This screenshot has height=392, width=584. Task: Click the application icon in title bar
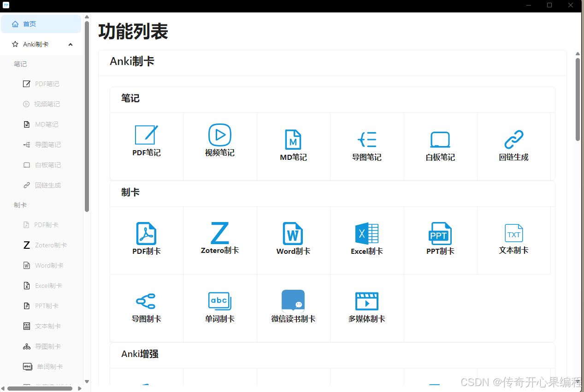6,5
